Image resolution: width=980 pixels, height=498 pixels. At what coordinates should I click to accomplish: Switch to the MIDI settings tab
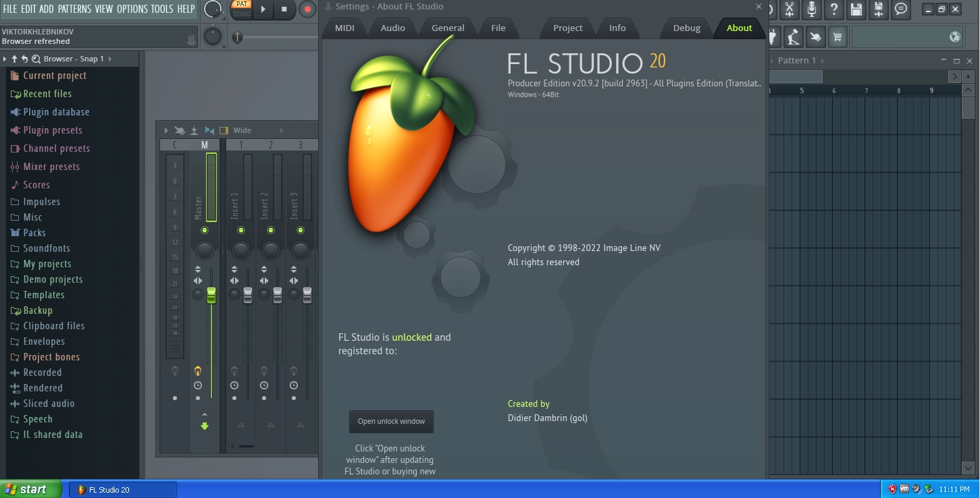coord(344,28)
